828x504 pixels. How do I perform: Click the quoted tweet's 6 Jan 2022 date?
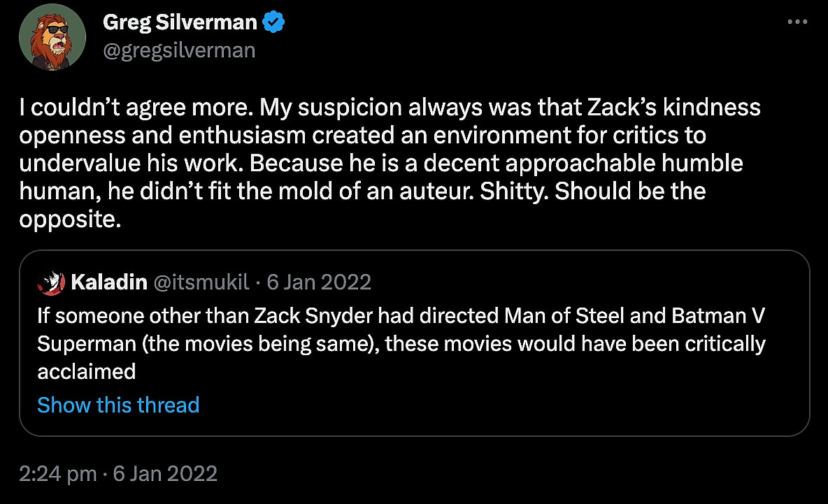click(318, 282)
